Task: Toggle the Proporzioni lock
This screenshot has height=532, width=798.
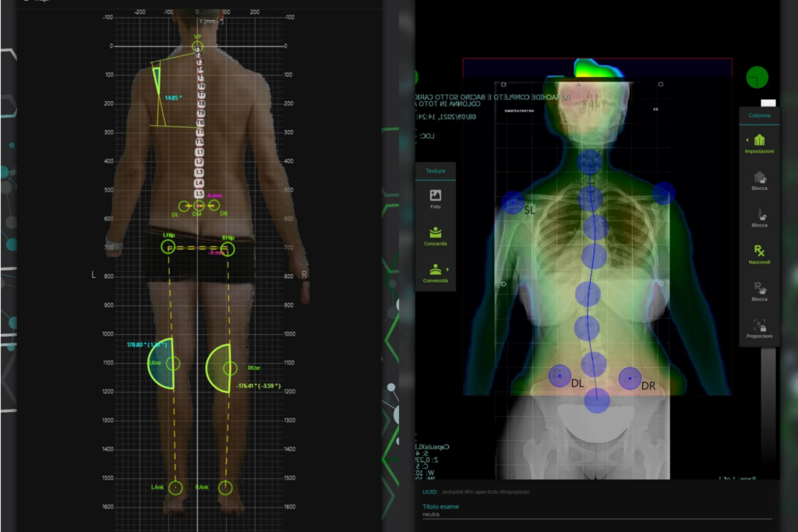Action: pos(759,326)
